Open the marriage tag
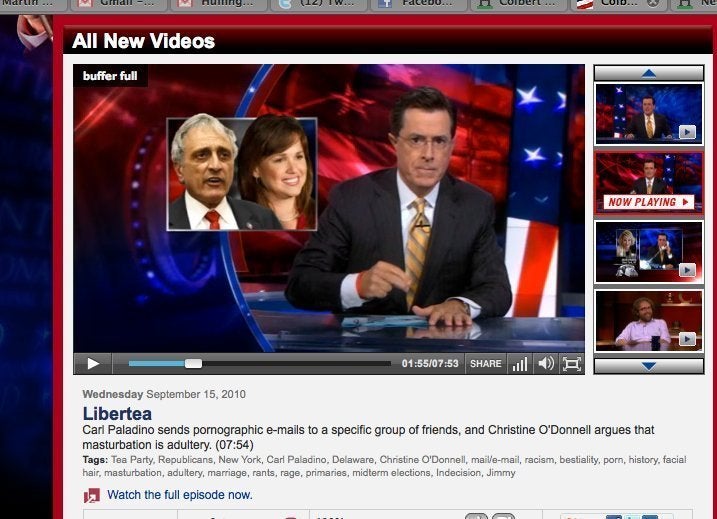The width and height of the screenshot is (717, 519). click(227, 472)
